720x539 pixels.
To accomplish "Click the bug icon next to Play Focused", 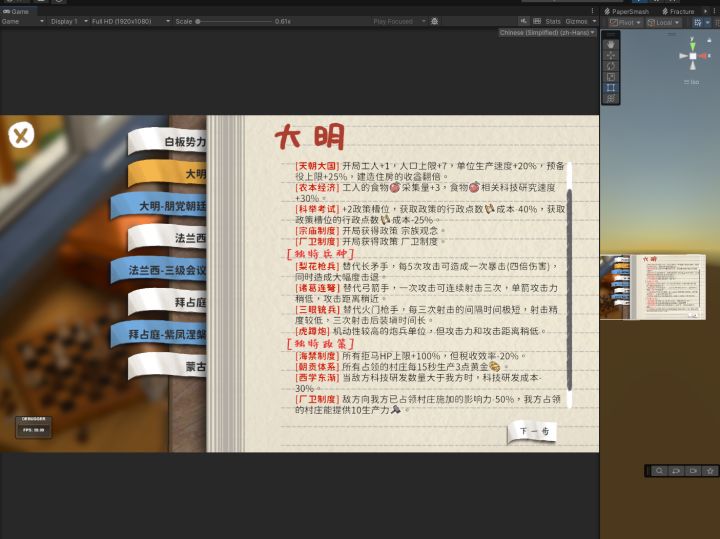I will [434, 21].
